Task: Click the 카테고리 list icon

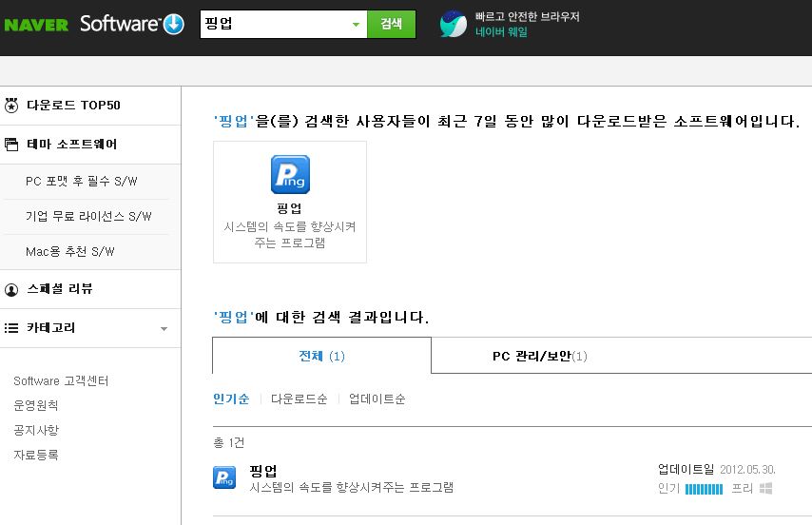Action: coord(11,328)
